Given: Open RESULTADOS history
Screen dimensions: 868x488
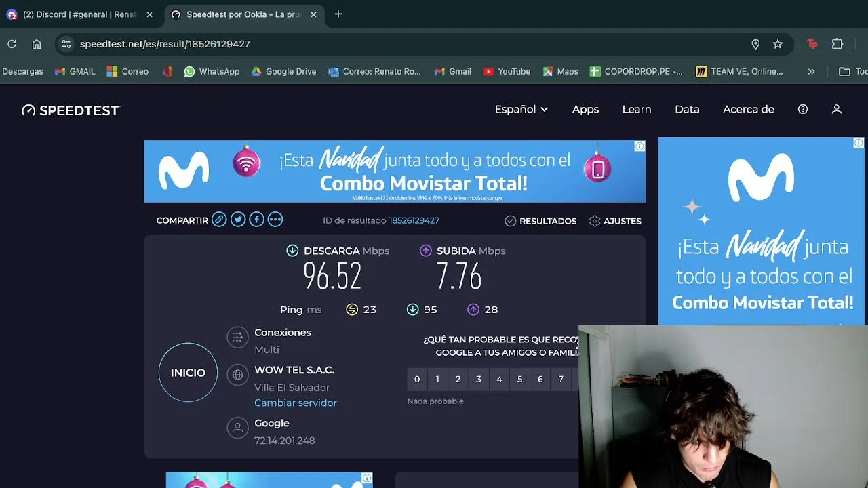Looking at the screenshot, I should pos(540,221).
